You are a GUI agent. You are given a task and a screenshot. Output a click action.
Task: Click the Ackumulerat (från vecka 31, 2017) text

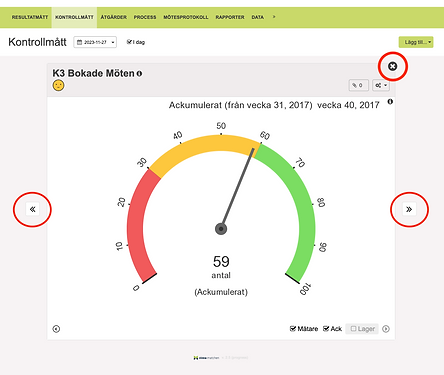coord(241,105)
